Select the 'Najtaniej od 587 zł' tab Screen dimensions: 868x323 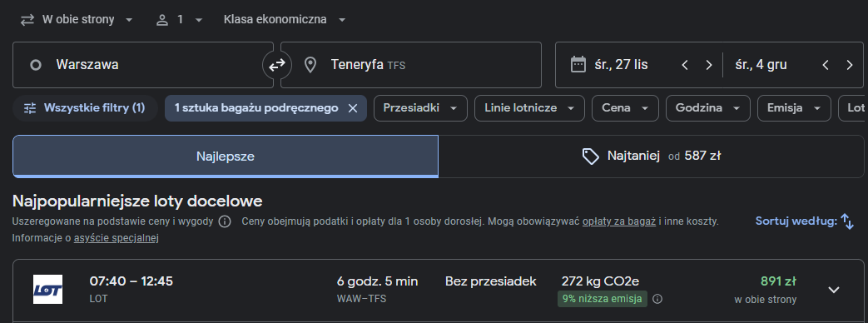click(x=651, y=157)
